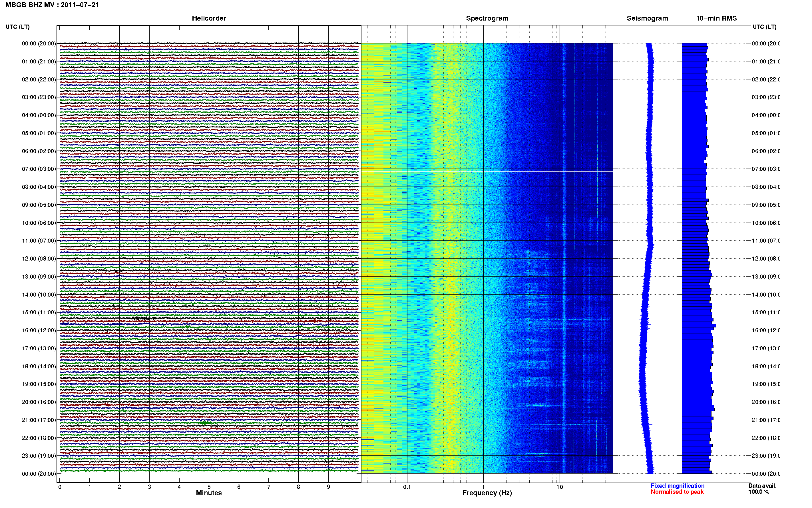
Task: Pick helicorder minute tick '7'
Action: click(x=269, y=487)
